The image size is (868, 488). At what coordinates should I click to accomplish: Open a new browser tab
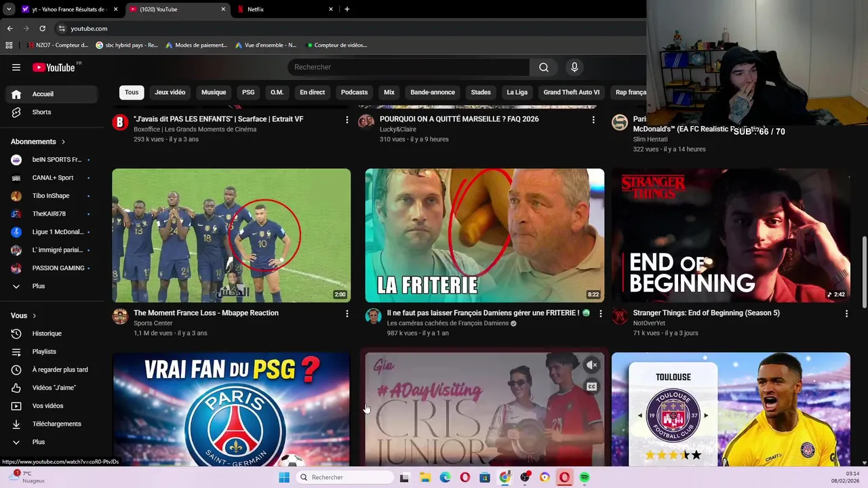(347, 9)
